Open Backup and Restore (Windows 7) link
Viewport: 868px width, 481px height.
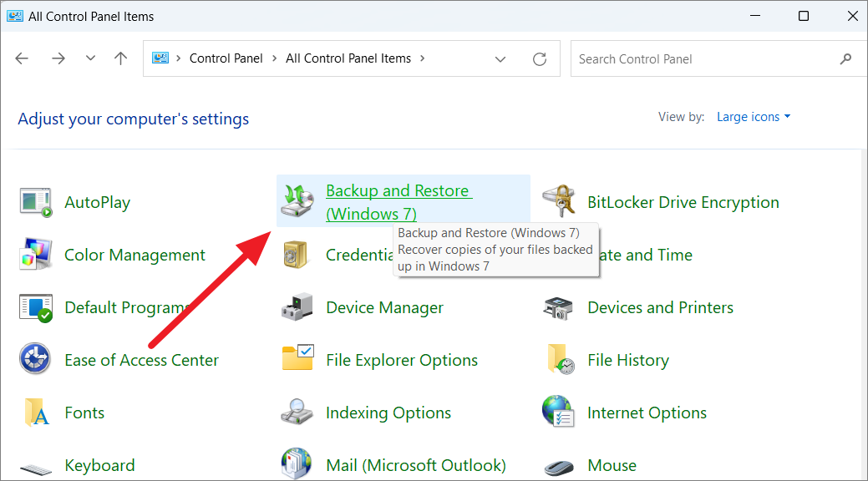(399, 202)
